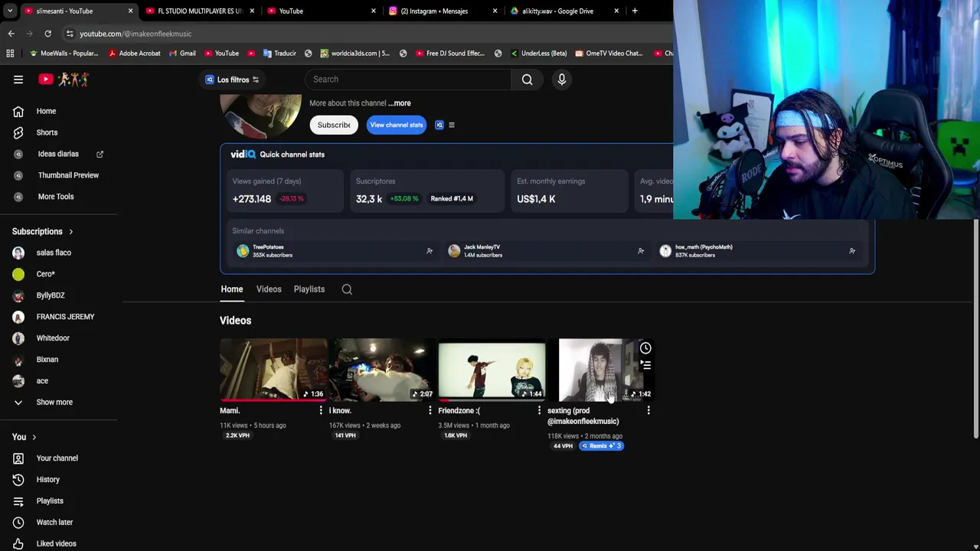Play the Mami. video thumbnail
This screenshot has width=980, height=551.
(273, 370)
